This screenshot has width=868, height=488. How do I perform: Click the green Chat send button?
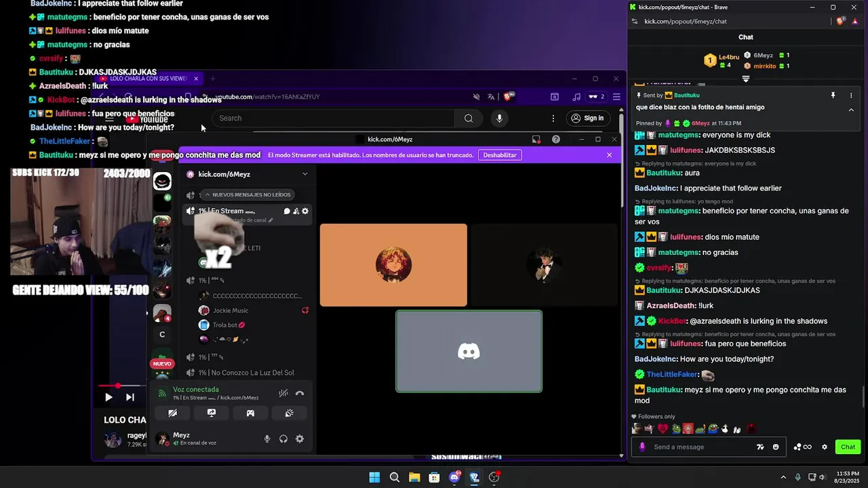point(848,447)
